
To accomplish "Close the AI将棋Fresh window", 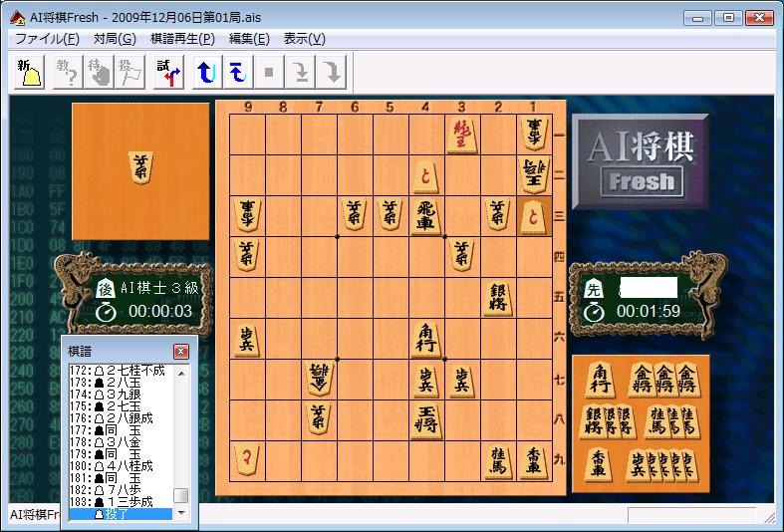I will click(759, 18).
